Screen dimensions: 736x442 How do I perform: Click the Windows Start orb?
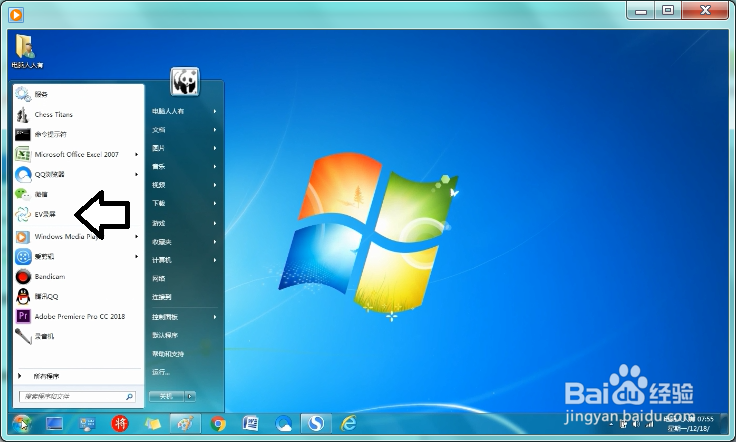pos(21,424)
